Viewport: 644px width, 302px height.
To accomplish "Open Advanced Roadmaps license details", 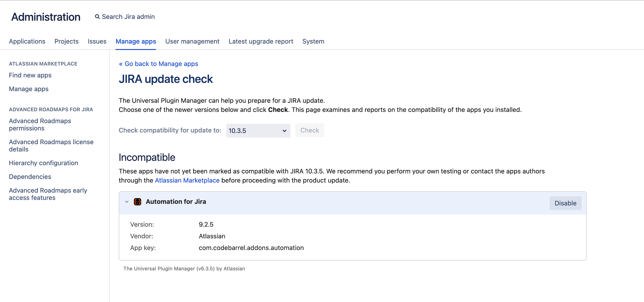I will (51, 146).
